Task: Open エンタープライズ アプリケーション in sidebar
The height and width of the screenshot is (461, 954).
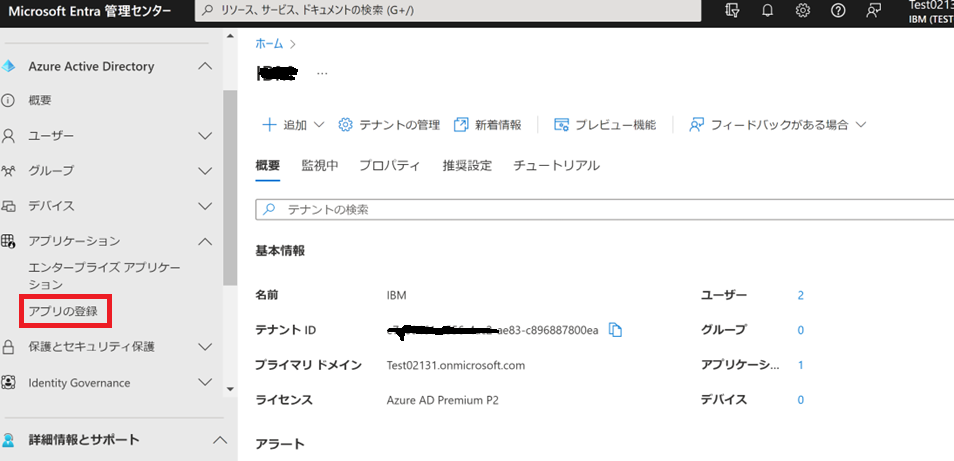Action: [x=105, y=276]
